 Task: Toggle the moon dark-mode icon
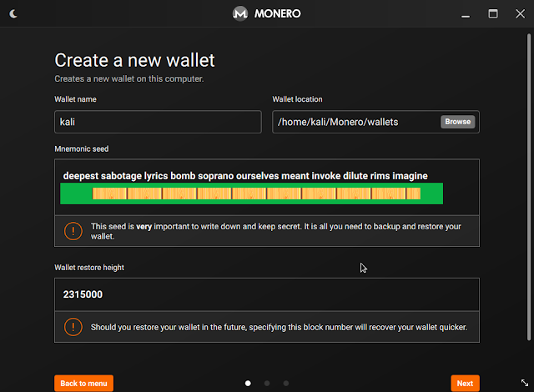coord(13,13)
